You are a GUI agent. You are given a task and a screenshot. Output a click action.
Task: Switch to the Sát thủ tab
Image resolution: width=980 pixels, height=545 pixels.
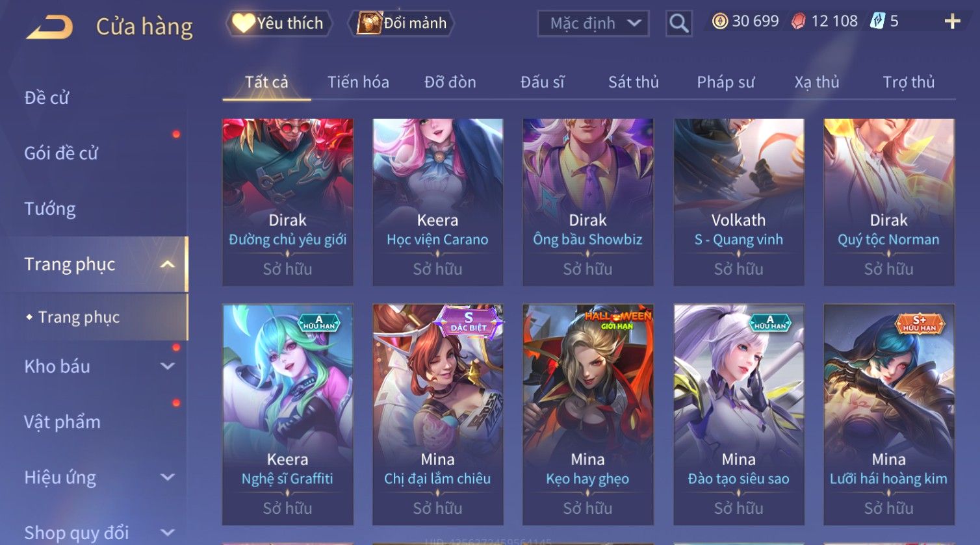point(634,82)
